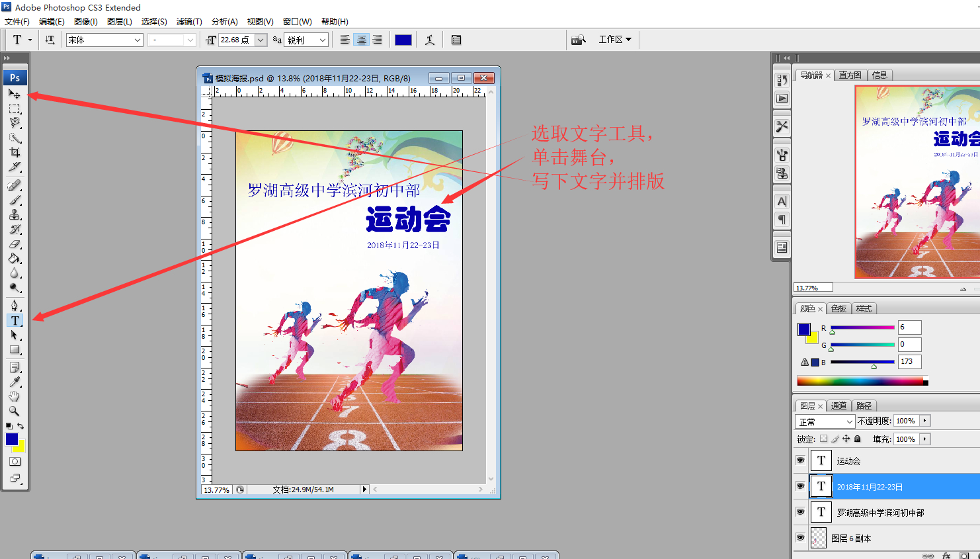Select the Eraser tool
980x559 pixels.
pyautogui.click(x=15, y=243)
